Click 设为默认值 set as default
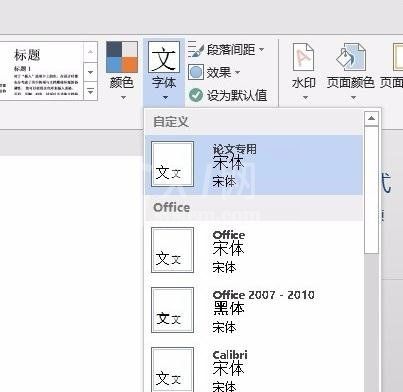403x392 pixels. tap(228, 95)
